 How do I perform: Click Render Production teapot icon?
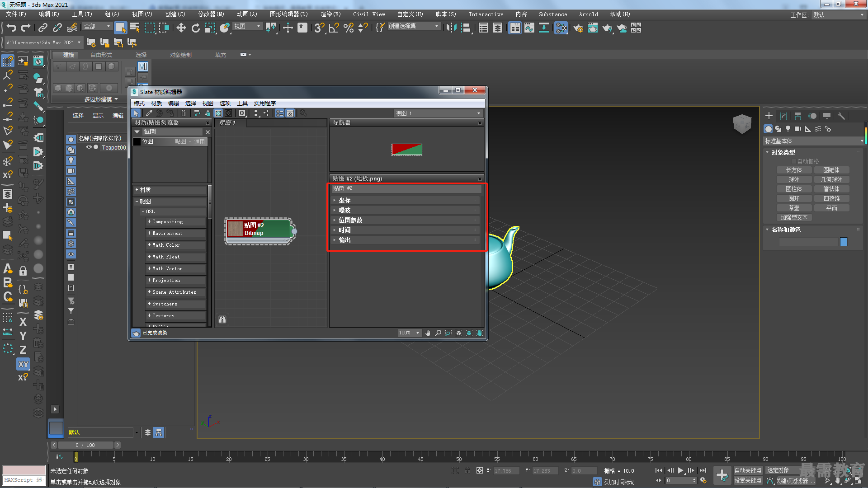(607, 28)
